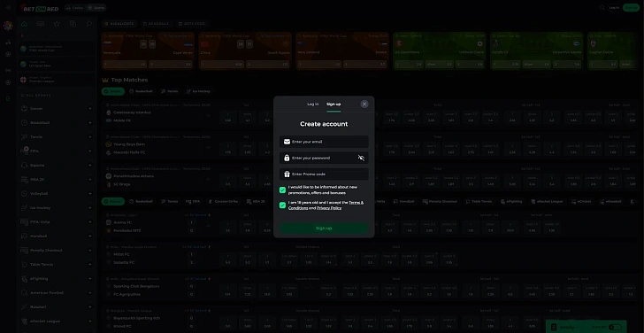
Task: Open the hamburger menu icon
Action: (8, 8)
